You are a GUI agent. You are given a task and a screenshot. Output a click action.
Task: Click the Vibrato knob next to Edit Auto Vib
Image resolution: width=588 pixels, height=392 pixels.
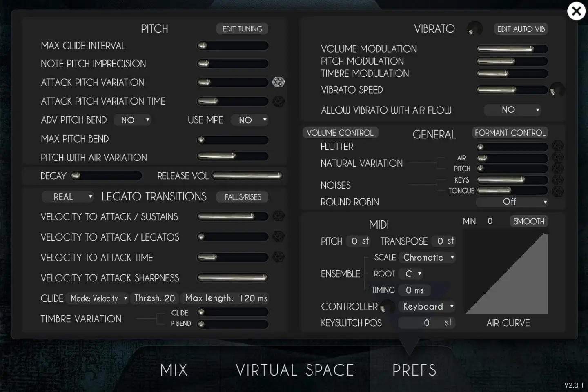474,29
